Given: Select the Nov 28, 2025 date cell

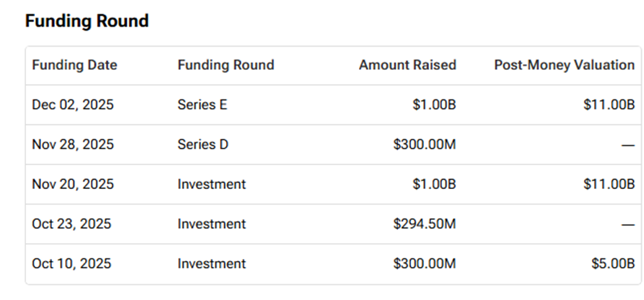Looking at the screenshot, I should coord(73,145).
